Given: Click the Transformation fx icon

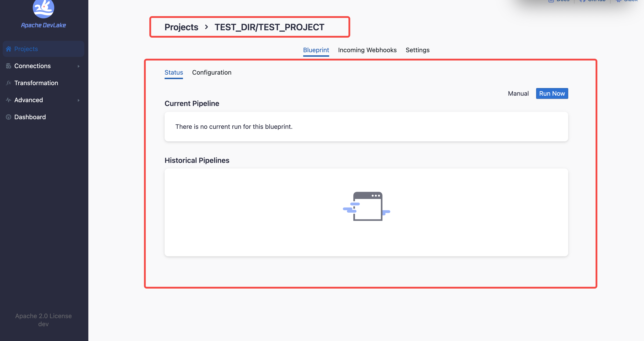Looking at the screenshot, I should click(9, 83).
